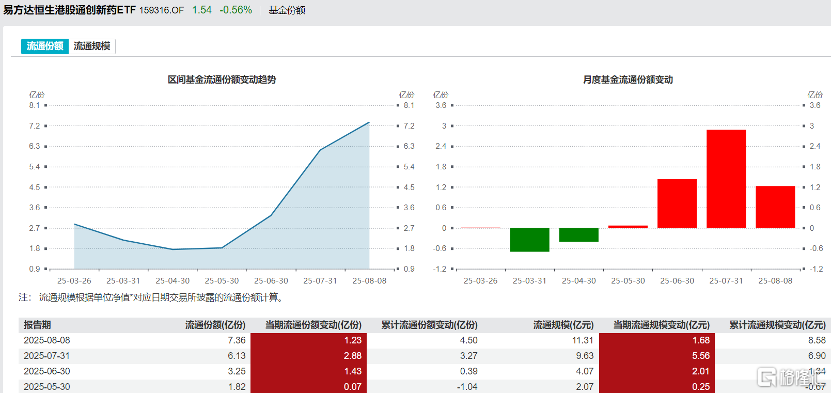The width and height of the screenshot is (832, 394).
Task: Click the red 2.88 change cell
Action: (308, 355)
